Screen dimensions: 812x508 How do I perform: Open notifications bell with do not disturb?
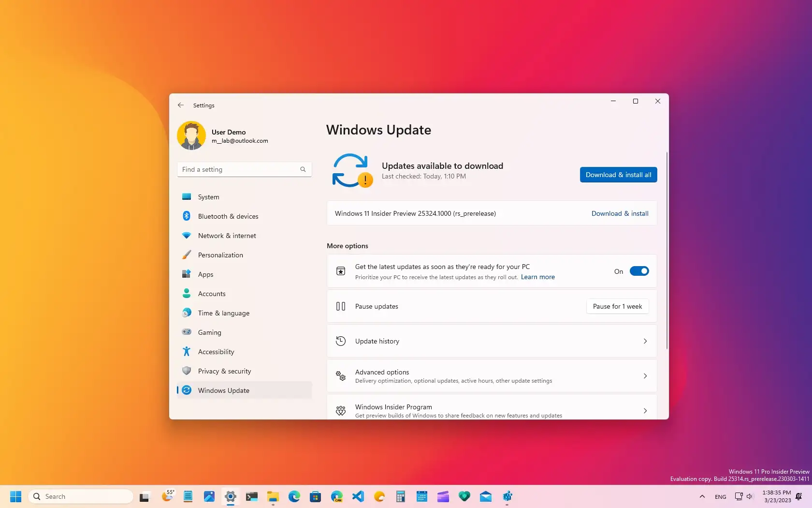(799, 496)
